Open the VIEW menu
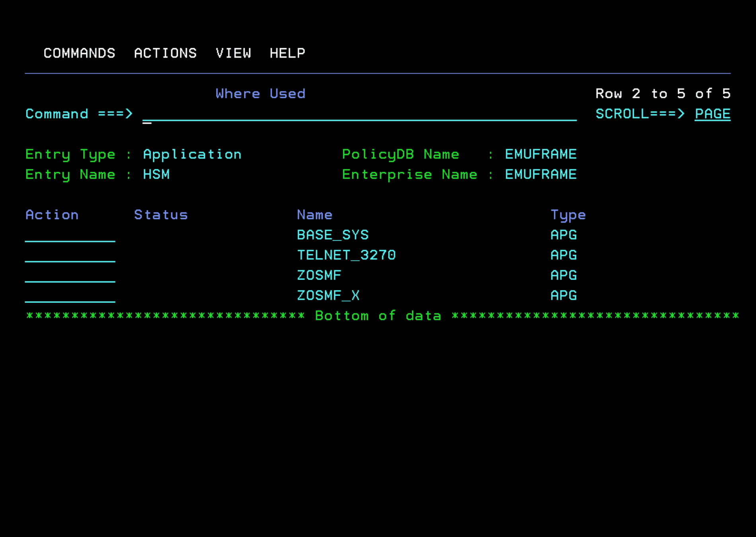This screenshot has height=537, width=756. [x=234, y=53]
